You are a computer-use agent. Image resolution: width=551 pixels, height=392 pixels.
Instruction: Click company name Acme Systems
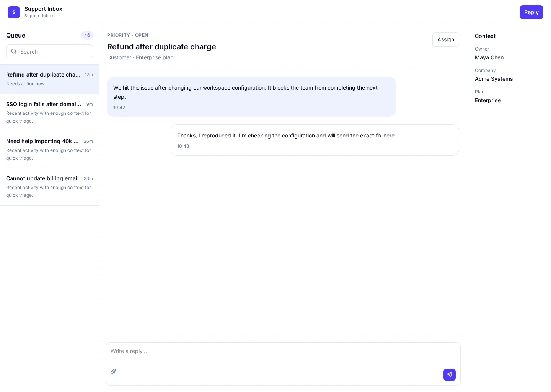point(494,79)
